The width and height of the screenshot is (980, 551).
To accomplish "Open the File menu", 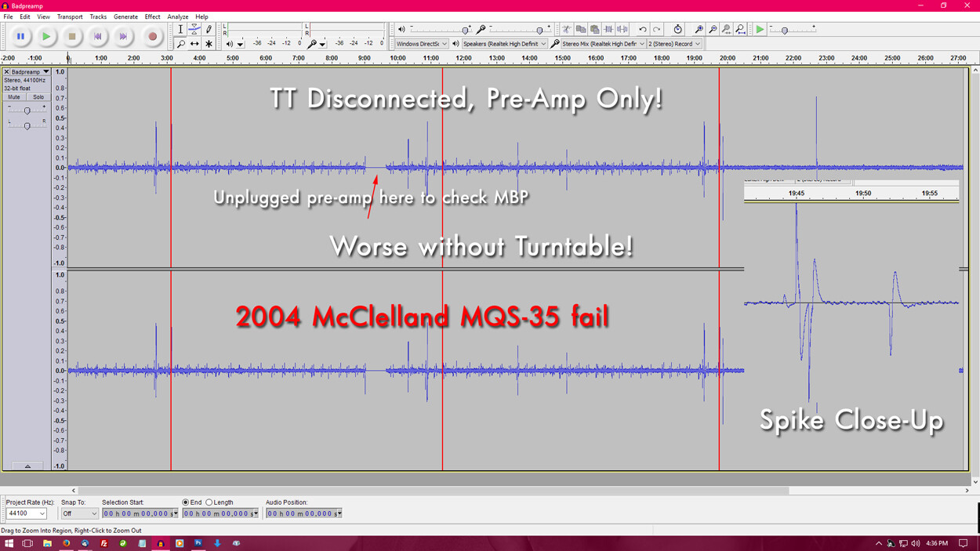I will 8,16.
